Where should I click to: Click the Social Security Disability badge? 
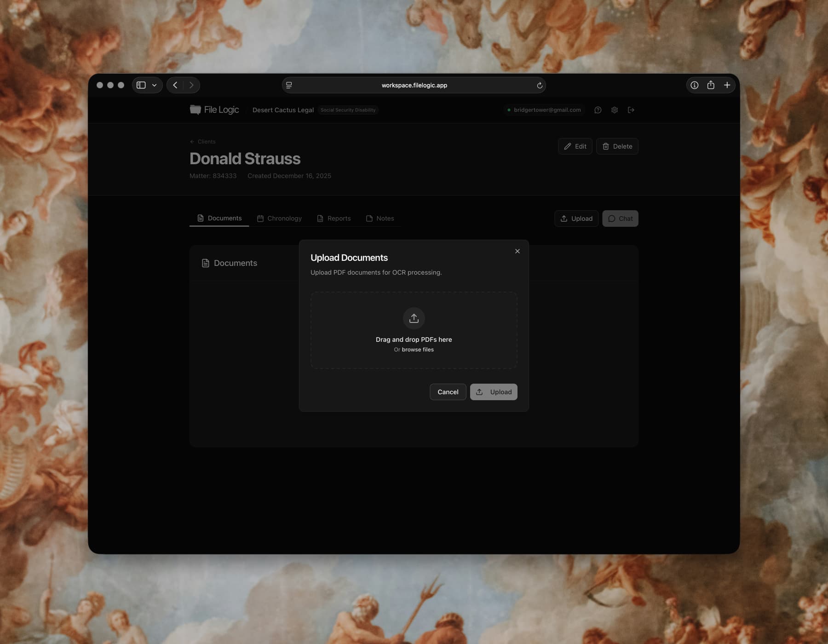(348, 110)
